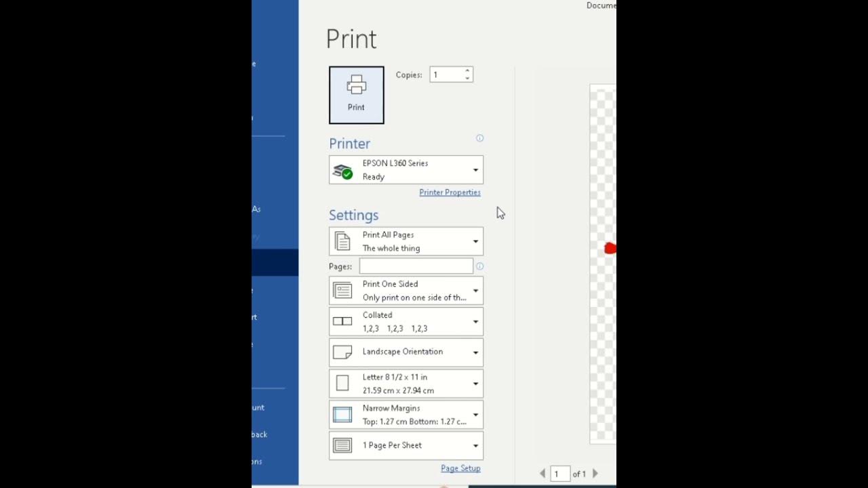Open the Print One Sided dropdown
The image size is (868, 488).
click(x=406, y=291)
